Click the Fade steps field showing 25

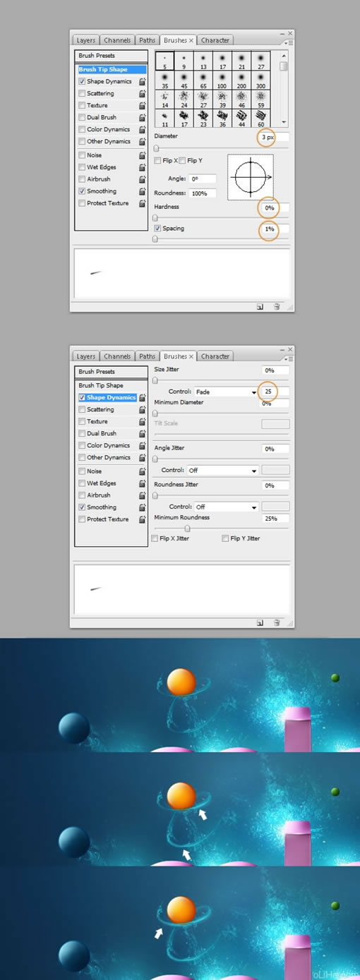tap(268, 392)
